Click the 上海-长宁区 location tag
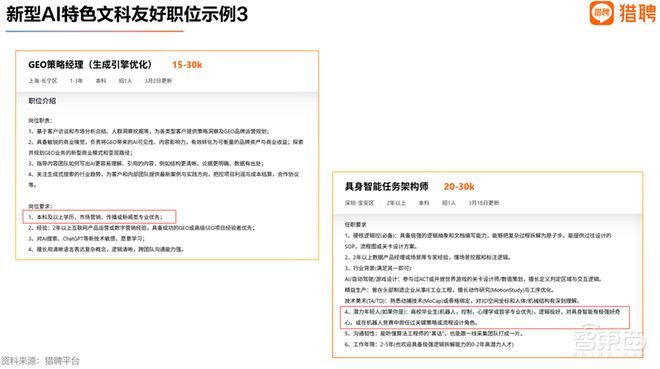Image resolution: width=660 pixels, height=369 pixels. click(43, 81)
